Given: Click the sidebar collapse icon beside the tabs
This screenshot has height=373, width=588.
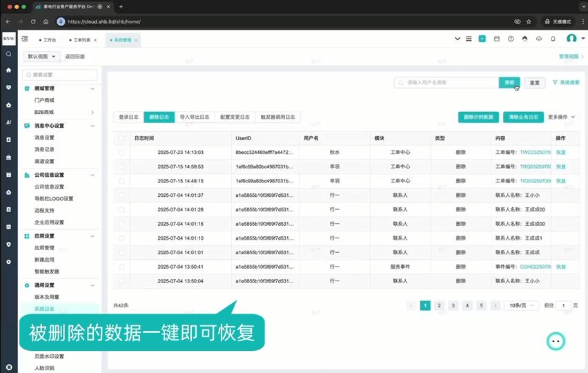Looking at the screenshot, I should click(25, 39).
